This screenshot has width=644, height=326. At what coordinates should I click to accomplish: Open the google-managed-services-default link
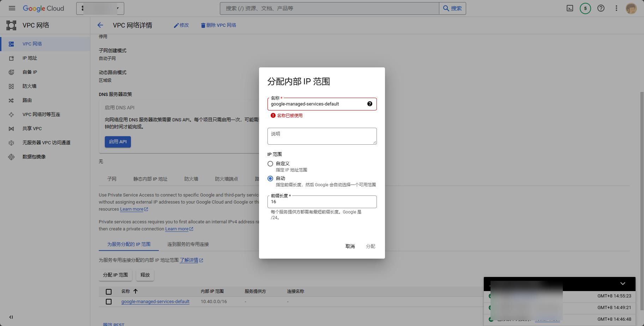click(155, 302)
